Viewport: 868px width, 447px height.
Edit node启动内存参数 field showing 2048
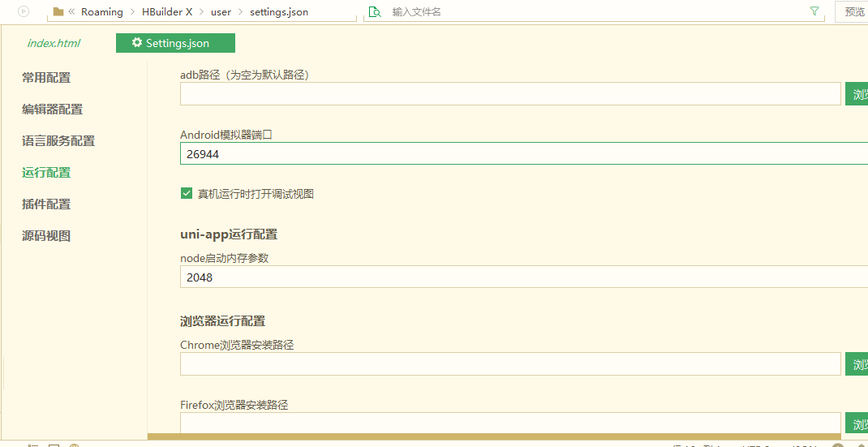tap(524, 277)
